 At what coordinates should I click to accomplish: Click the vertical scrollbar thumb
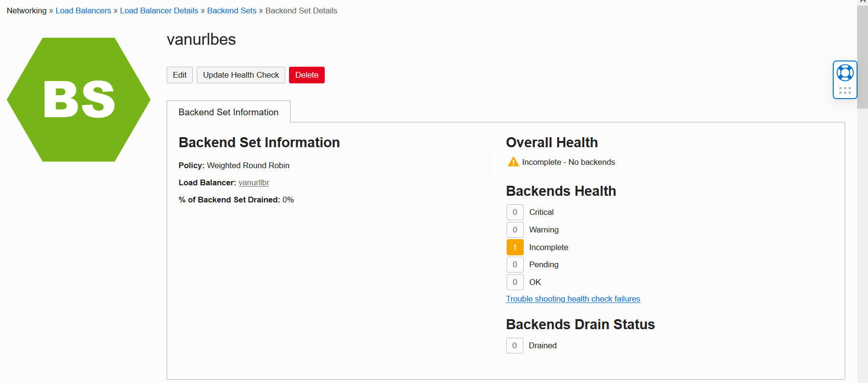pyautogui.click(x=862, y=57)
